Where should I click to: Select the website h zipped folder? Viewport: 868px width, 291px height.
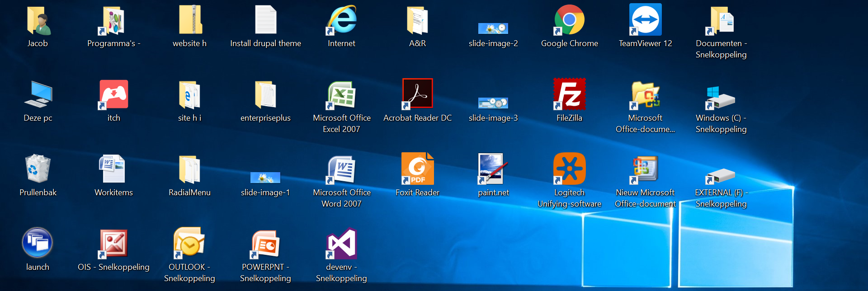point(190,20)
